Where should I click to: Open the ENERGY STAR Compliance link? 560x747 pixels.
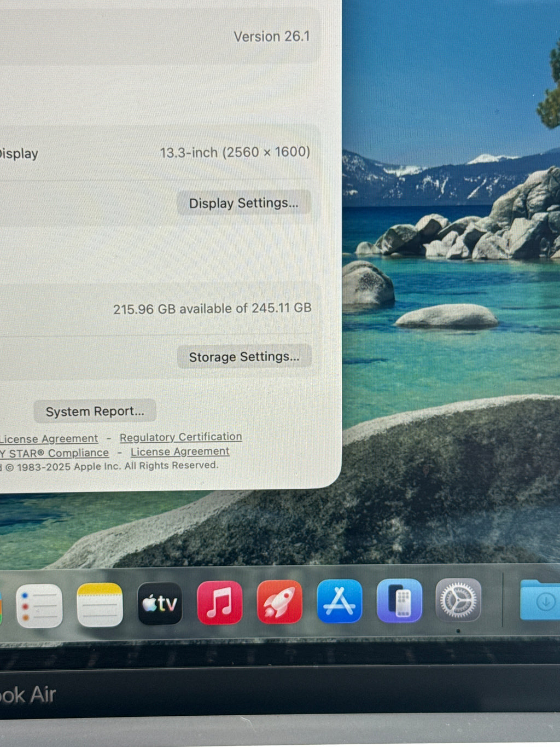(54, 453)
